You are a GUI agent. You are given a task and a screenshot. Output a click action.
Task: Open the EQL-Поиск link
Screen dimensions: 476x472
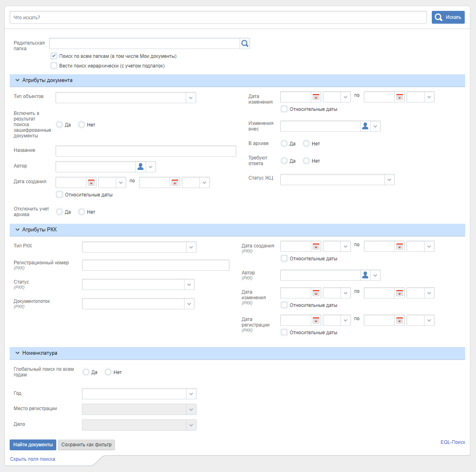pyautogui.click(x=453, y=442)
